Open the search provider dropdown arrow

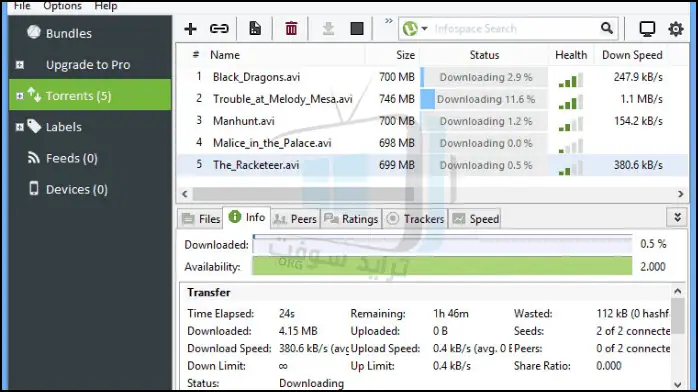pyautogui.click(x=424, y=29)
